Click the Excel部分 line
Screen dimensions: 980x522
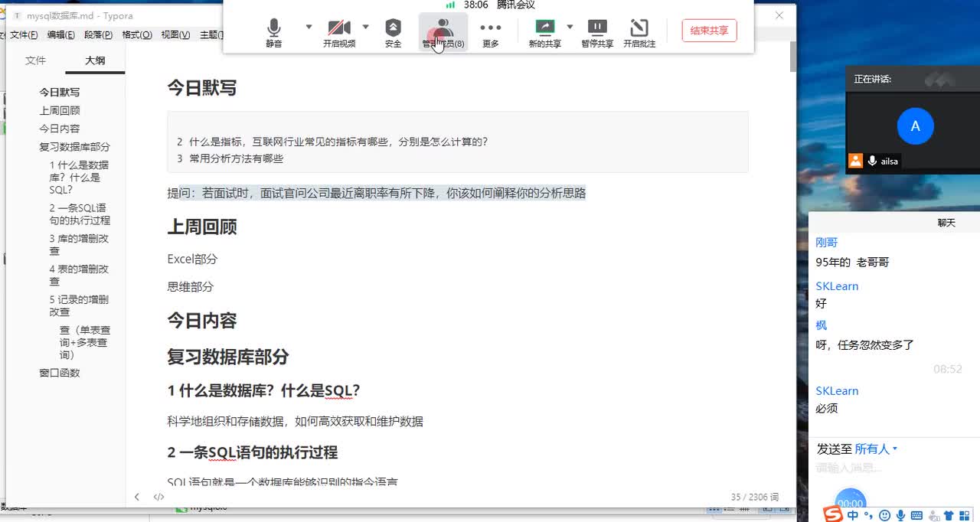pyautogui.click(x=192, y=259)
